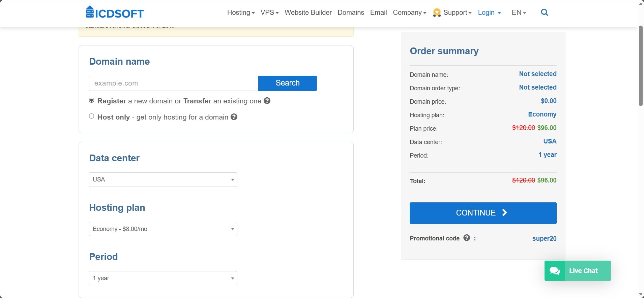The image size is (644, 298).
Task: Click the Promotional code help icon
Action: pos(467,238)
